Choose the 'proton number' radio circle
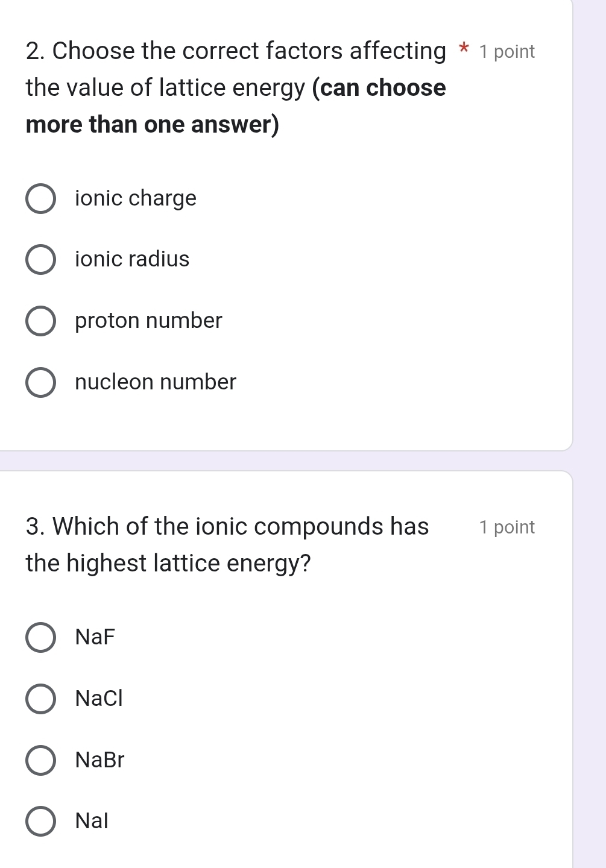The image size is (606, 868). tap(40, 321)
